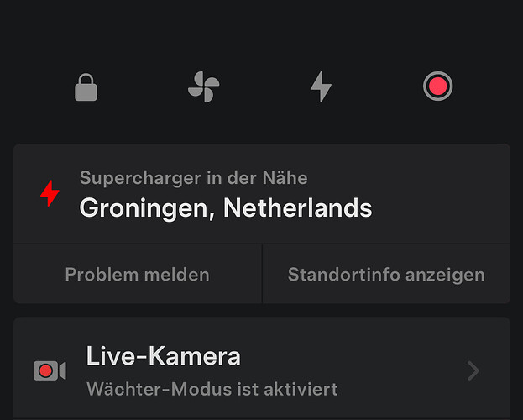
Task: Tap Wächter-Modus ist aktiviert status text
Action: tap(212, 389)
